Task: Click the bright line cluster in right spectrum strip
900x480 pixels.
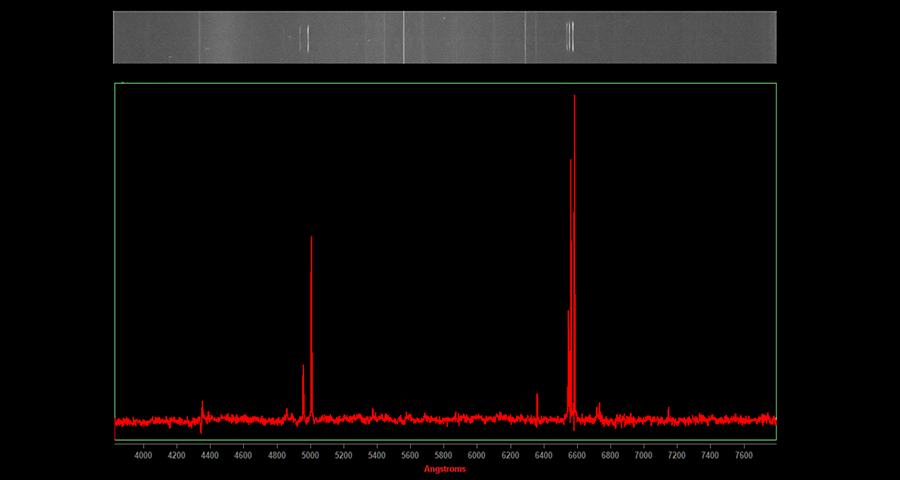Action: (x=570, y=37)
